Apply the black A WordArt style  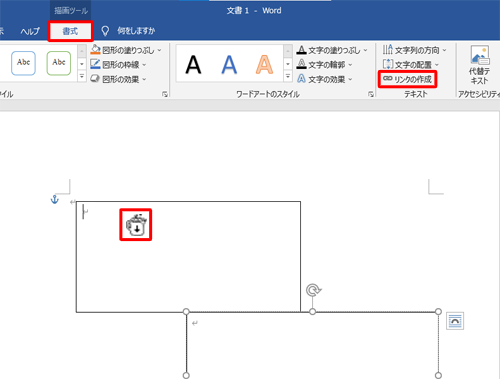[193, 64]
